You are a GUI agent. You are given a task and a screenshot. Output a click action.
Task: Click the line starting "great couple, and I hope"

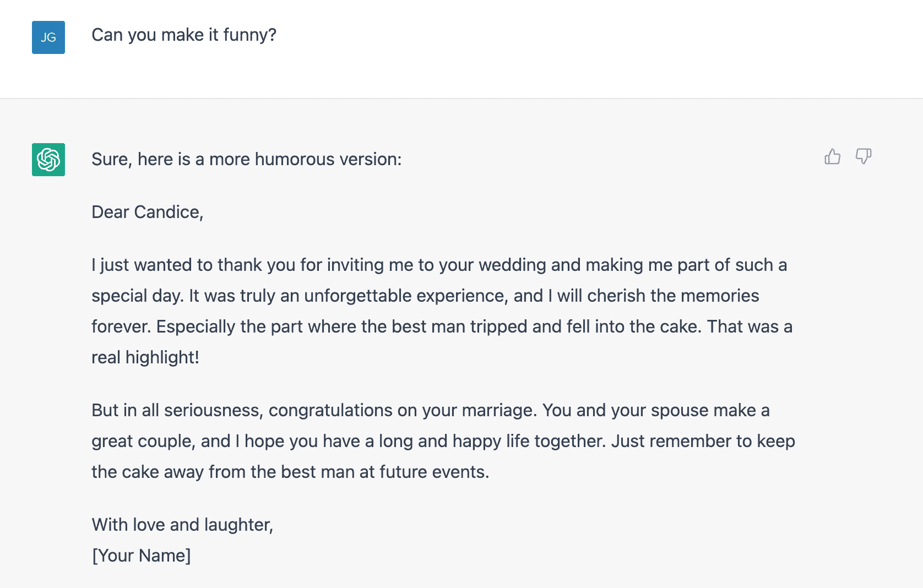(x=443, y=441)
